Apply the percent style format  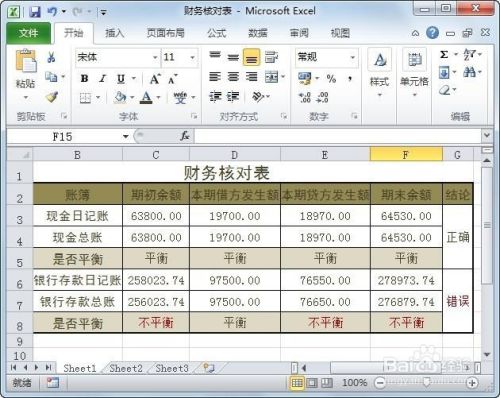point(331,79)
